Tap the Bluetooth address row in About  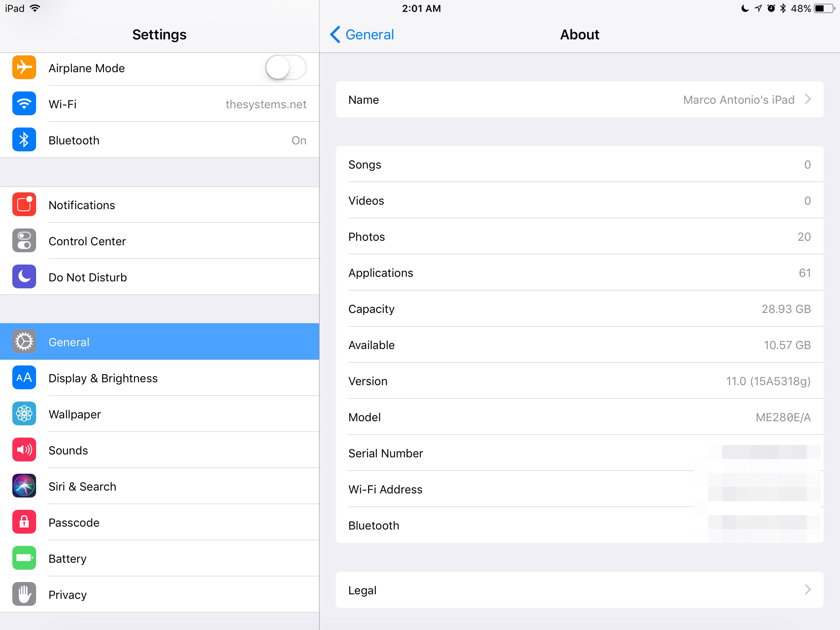[580, 525]
